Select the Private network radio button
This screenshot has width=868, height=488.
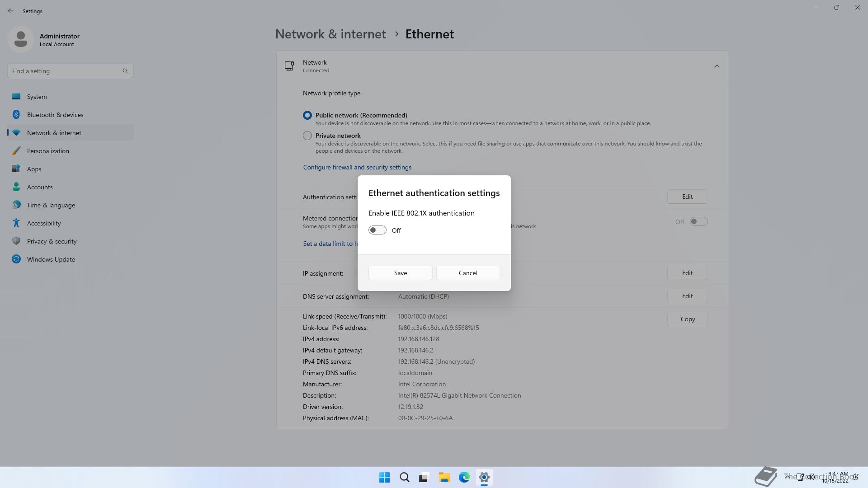[307, 136]
